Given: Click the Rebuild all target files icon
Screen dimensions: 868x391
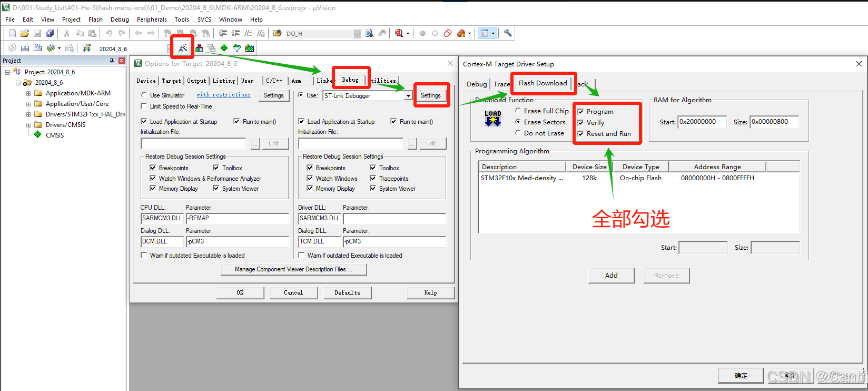Looking at the screenshot, I should pyautogui.click(x=37, y=48).
